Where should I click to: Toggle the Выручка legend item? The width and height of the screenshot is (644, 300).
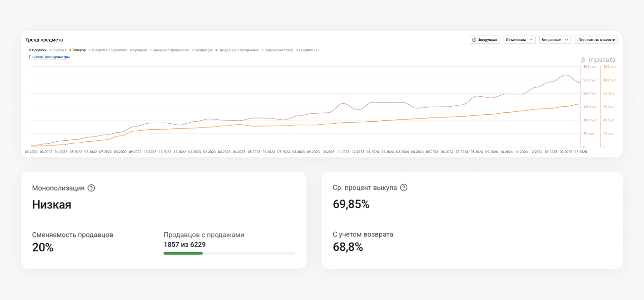point(58,50)
